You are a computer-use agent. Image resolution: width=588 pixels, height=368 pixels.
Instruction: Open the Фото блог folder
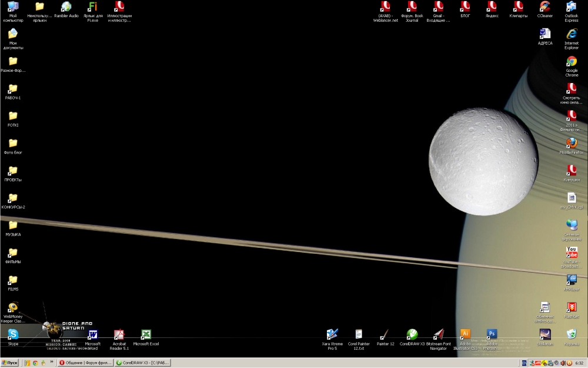pos(13,145)
